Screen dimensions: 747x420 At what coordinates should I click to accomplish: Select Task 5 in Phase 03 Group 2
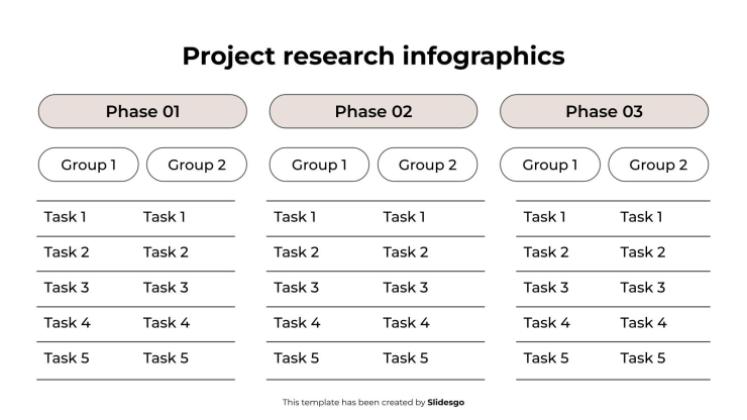[643, 358]
